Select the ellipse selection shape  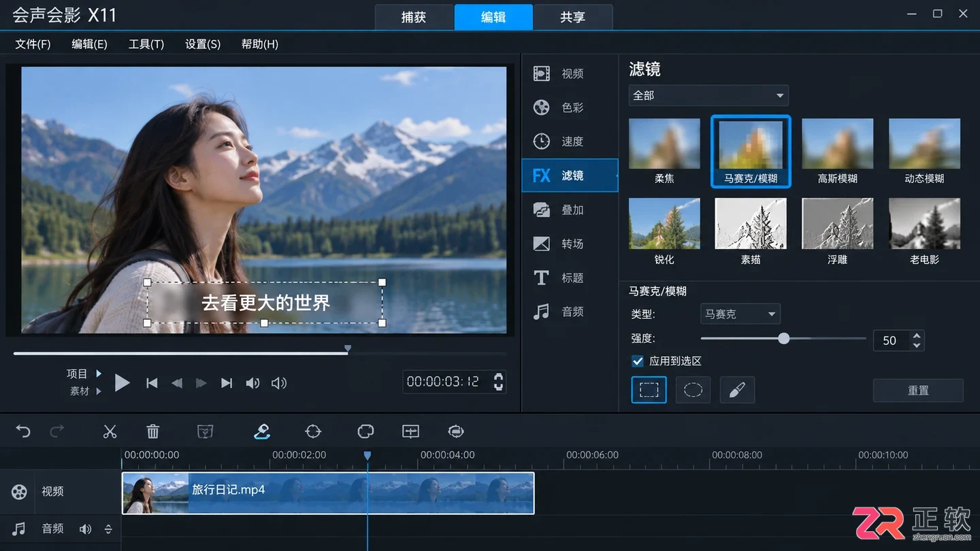coord(693,390)
